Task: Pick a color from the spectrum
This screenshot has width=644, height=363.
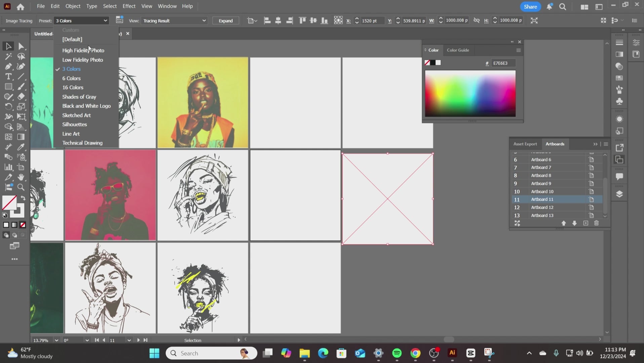Action: (x=470, y=93)
